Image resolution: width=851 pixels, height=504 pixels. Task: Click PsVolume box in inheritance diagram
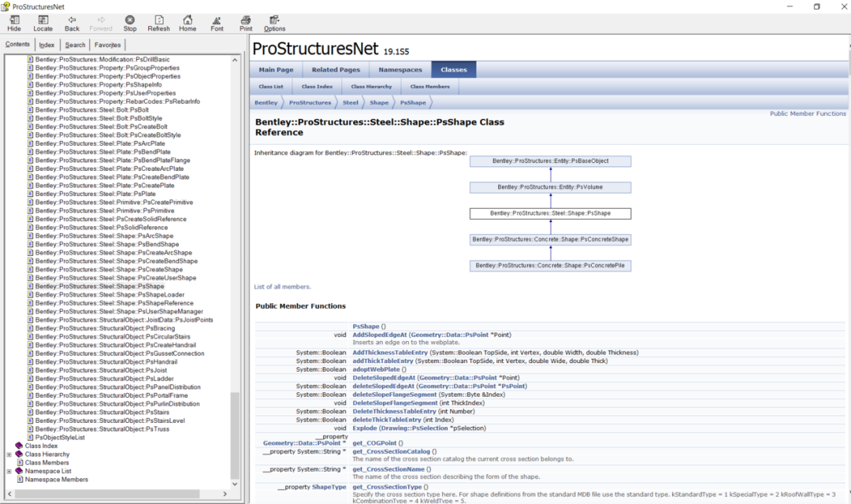click(x=550, y=187)
